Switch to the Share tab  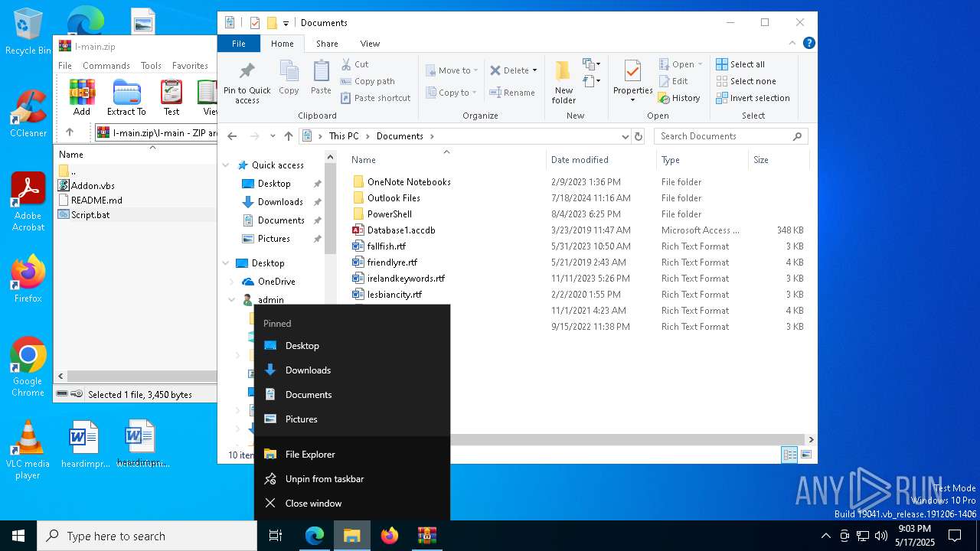(327, 44)
